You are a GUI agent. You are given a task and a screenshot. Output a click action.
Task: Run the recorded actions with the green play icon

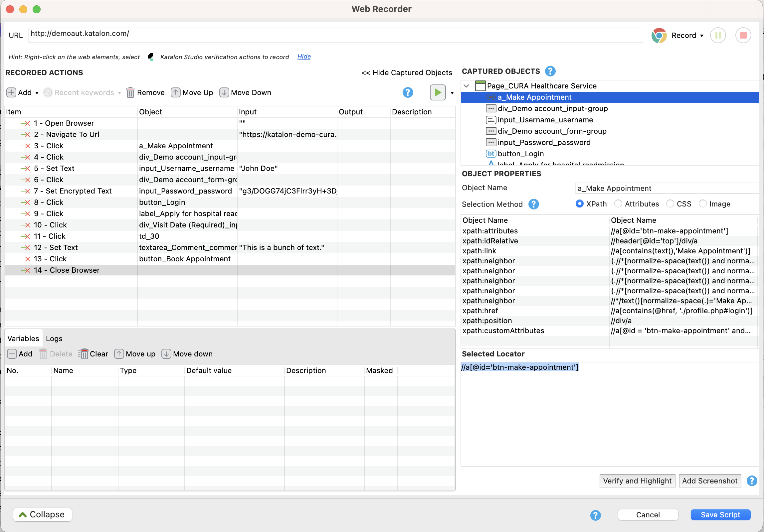point(438,93)
